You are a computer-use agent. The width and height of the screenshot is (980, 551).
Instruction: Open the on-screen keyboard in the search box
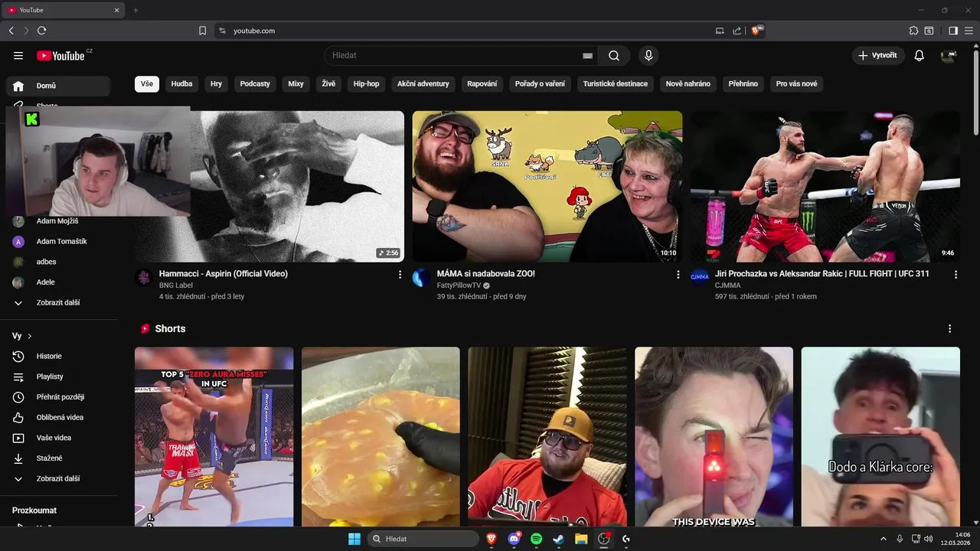[x=587, y=56]
